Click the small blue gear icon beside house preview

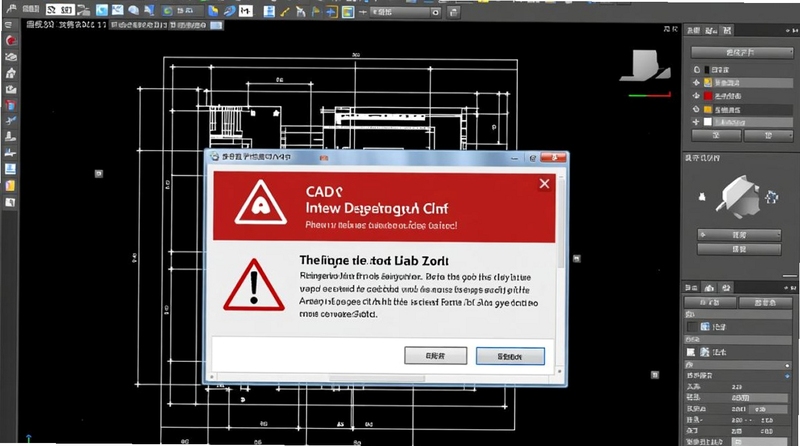771,196
